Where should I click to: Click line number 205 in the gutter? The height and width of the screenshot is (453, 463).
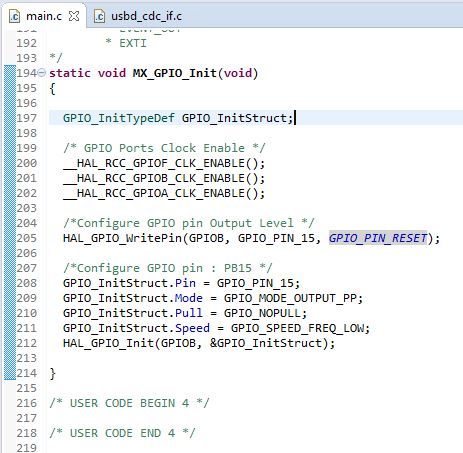(x=27, y=238)
